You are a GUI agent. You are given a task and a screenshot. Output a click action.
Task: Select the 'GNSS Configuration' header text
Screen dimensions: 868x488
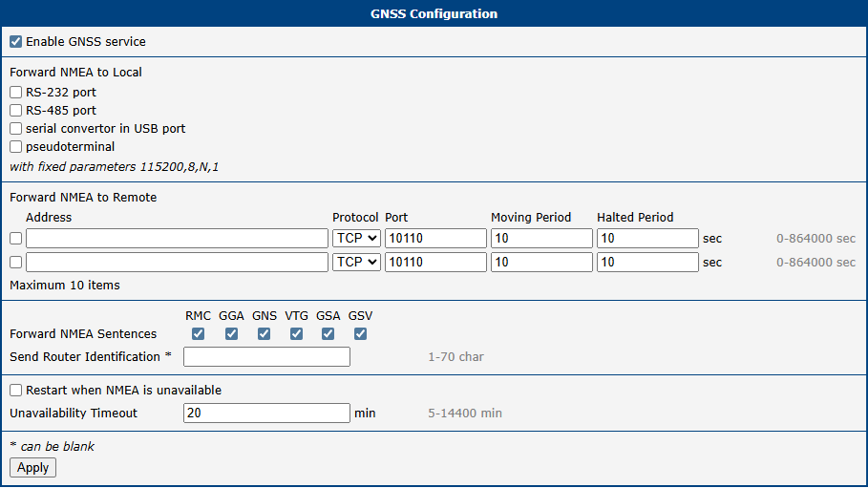[x=434, y=14]
